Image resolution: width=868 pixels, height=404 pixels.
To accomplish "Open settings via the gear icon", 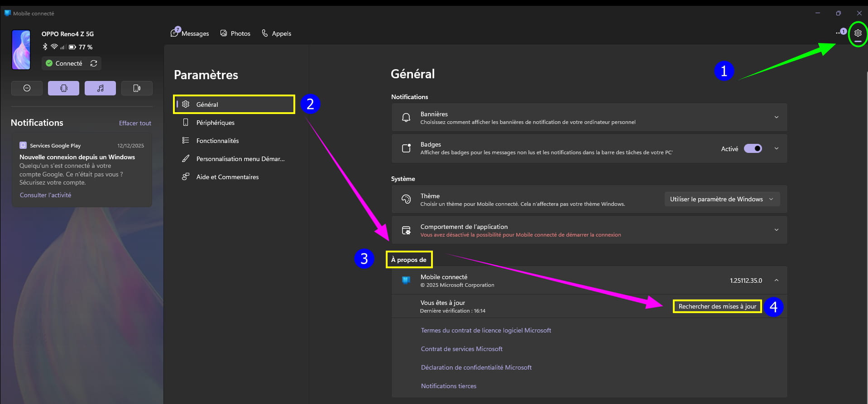I will pos(858,33).
